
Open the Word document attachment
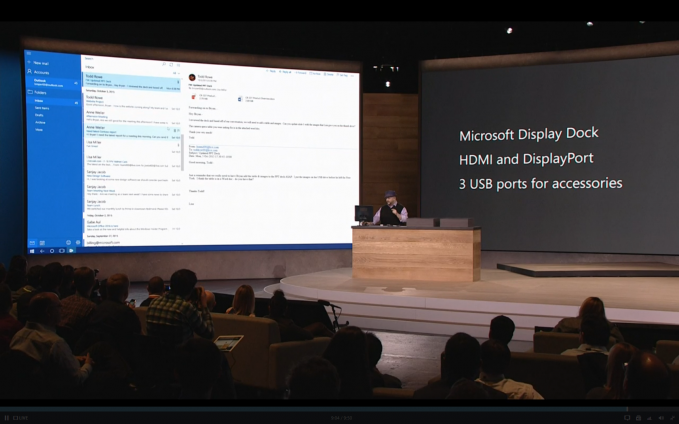255,99
